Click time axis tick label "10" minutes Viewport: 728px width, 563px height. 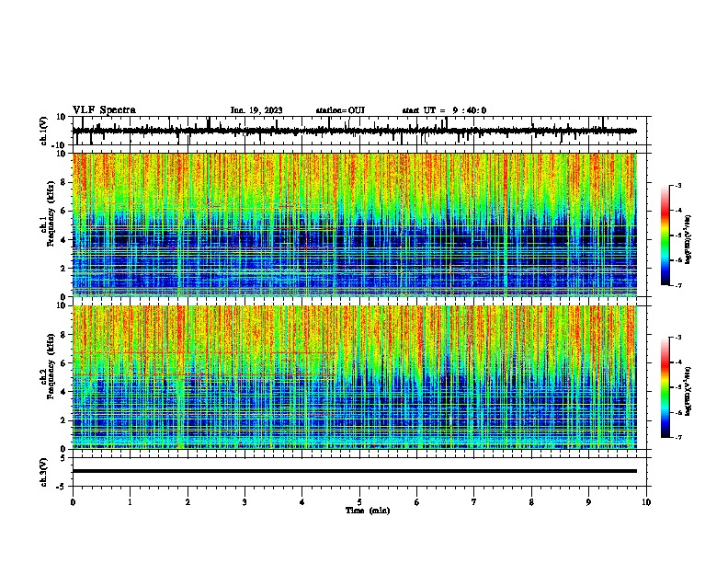coord(646,502)
